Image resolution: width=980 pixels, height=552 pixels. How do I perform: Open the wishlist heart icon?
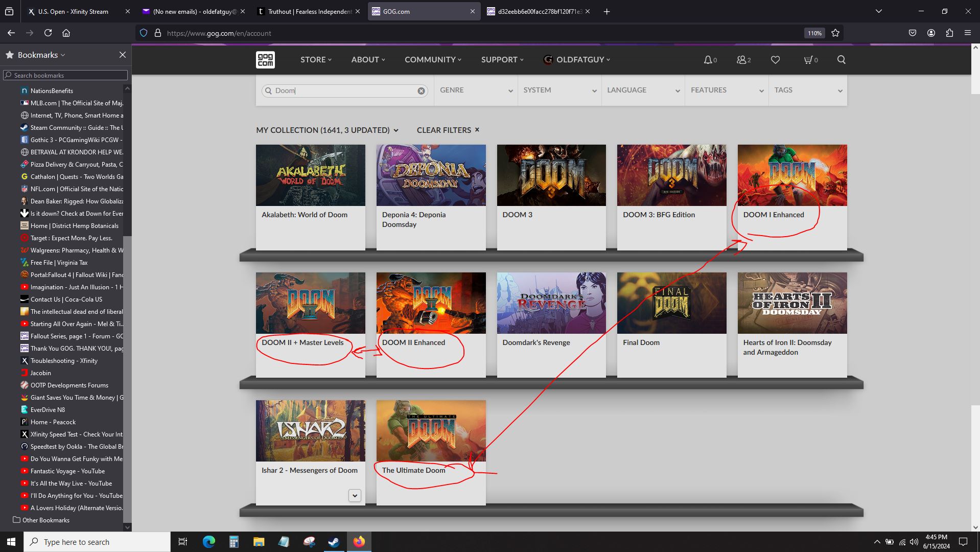775,60
